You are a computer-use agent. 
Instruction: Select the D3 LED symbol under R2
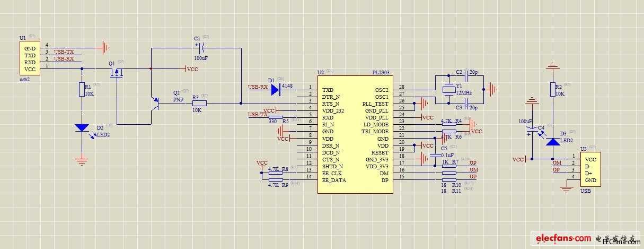pyautogui.click(x=553, y=141)
